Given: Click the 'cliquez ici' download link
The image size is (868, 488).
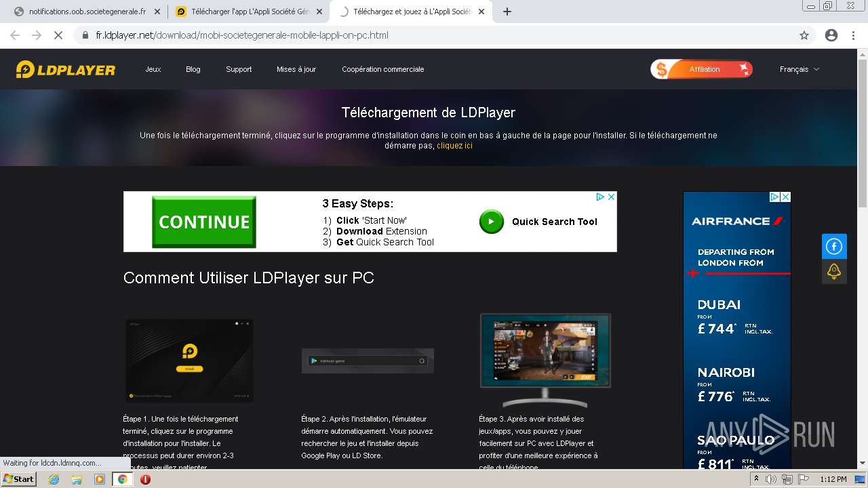Looking at the screenshot, I should (455, 146).
